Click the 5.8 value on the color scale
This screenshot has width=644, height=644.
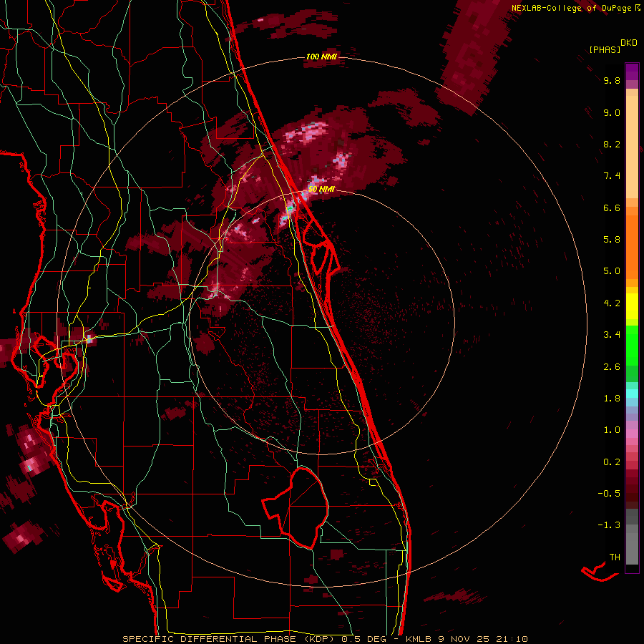(x=612, y=240)
